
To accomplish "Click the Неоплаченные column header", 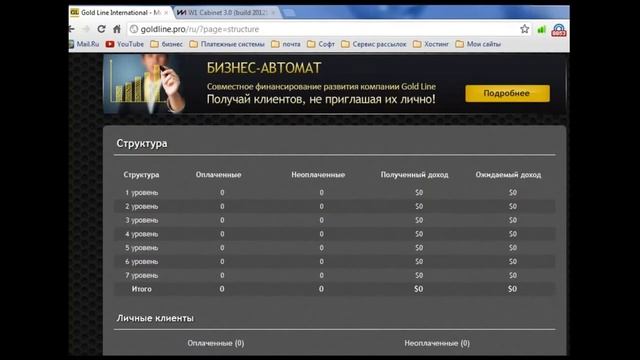I will (318, 175).
